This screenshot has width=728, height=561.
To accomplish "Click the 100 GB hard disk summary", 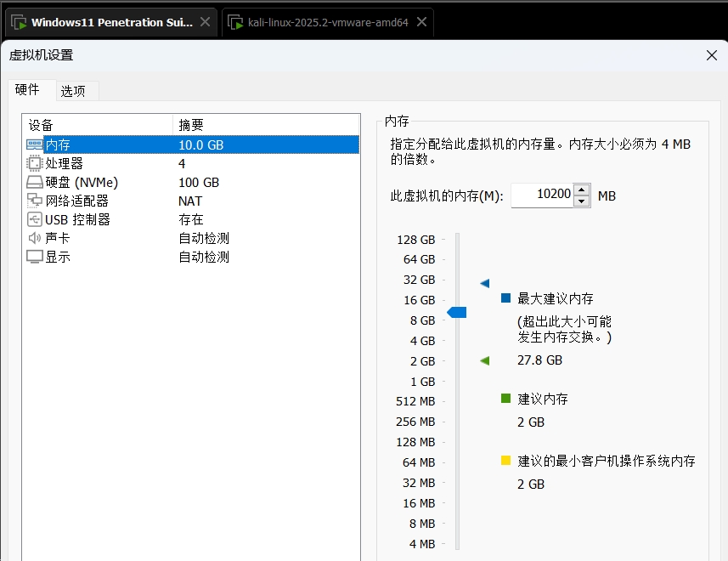I will tap(199, 182).
